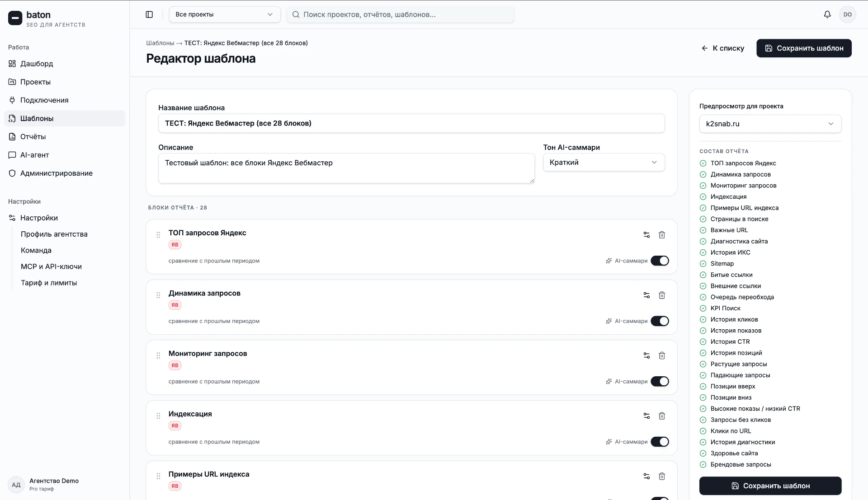Click ЯВ badge on ТОП запросов Яндекс
The height and width of the screenshot is (500, 868).
(175, 245)
